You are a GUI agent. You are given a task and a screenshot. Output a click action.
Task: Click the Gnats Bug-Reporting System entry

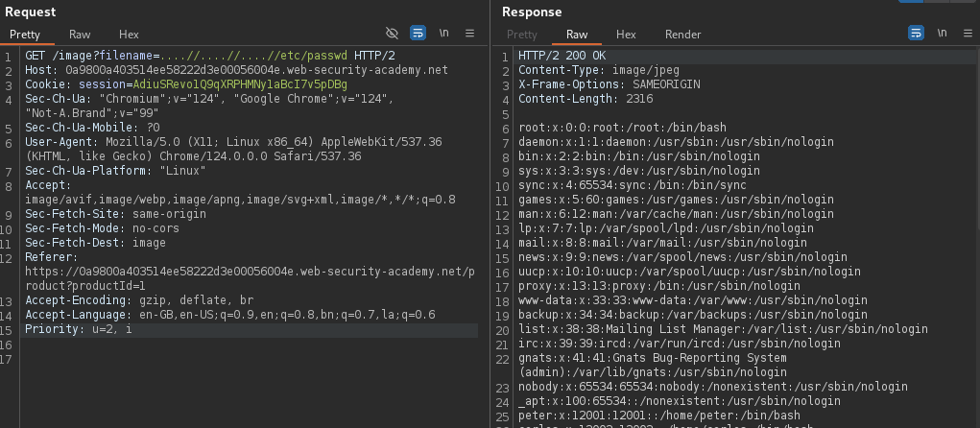click(653, 365)
